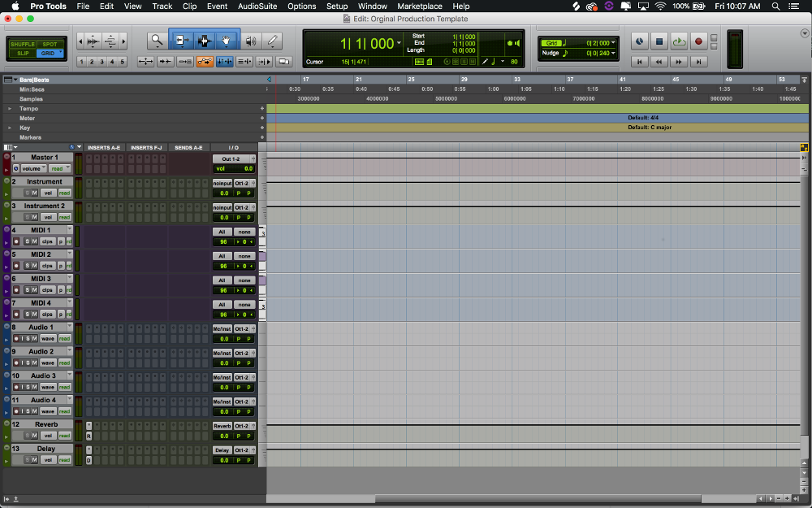Screen dimensions: 812x508
Task: Toggle Insertion Follows Playback icon
Action: coord(264,62)
